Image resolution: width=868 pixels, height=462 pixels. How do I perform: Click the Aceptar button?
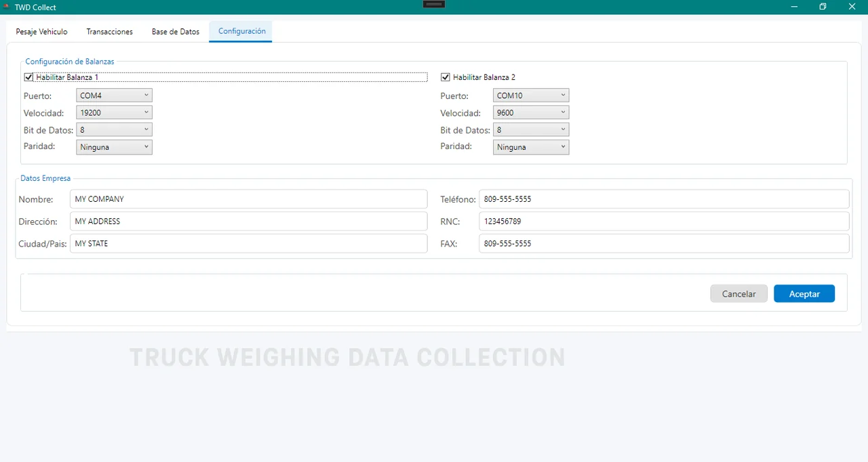(x=804, y=293)
